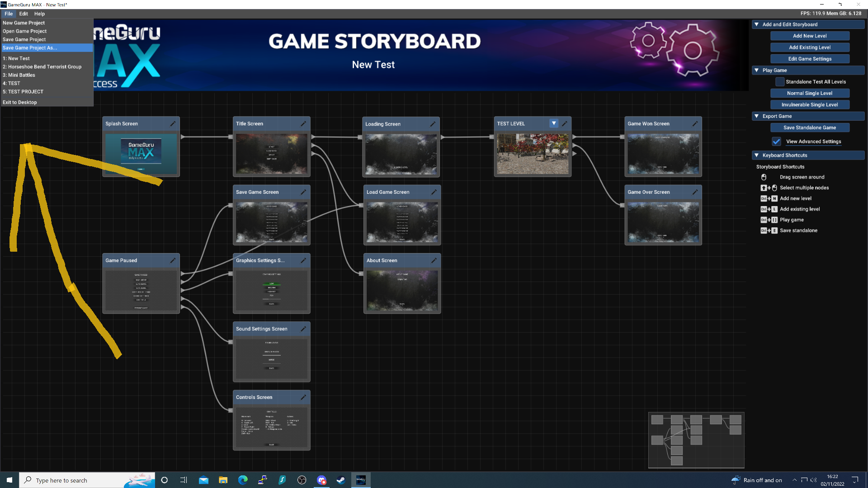The width and height of the screenshot is (868, 488).
Task: Open the Splash Screen edit pencil icon
Action: pyautogui.click(x=173, y=123)
